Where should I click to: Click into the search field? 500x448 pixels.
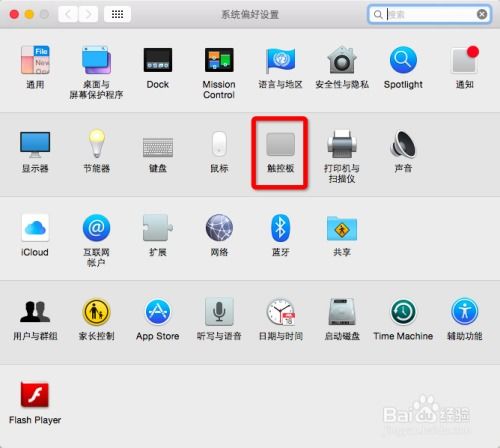430,14
